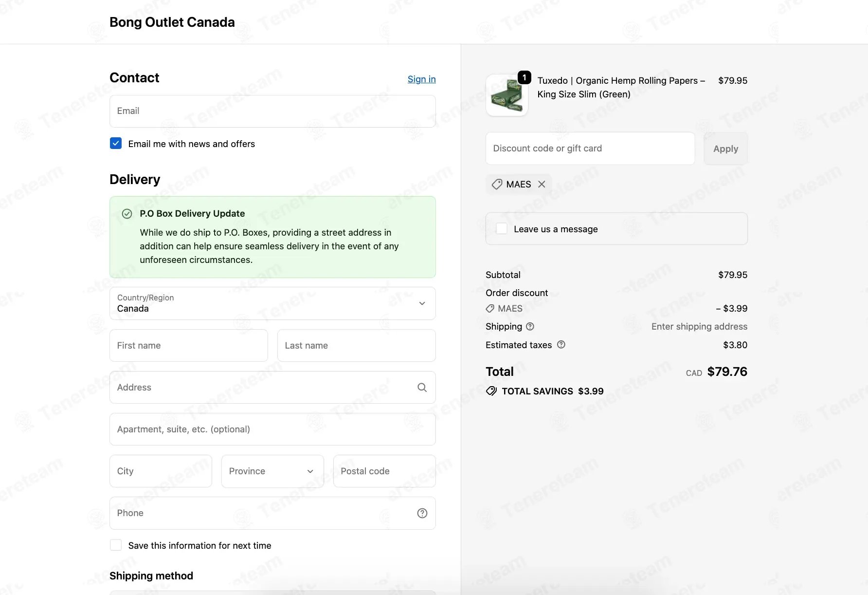868x595 pixels.
Task: Click the Phone number field
Action: click(272, 513)
